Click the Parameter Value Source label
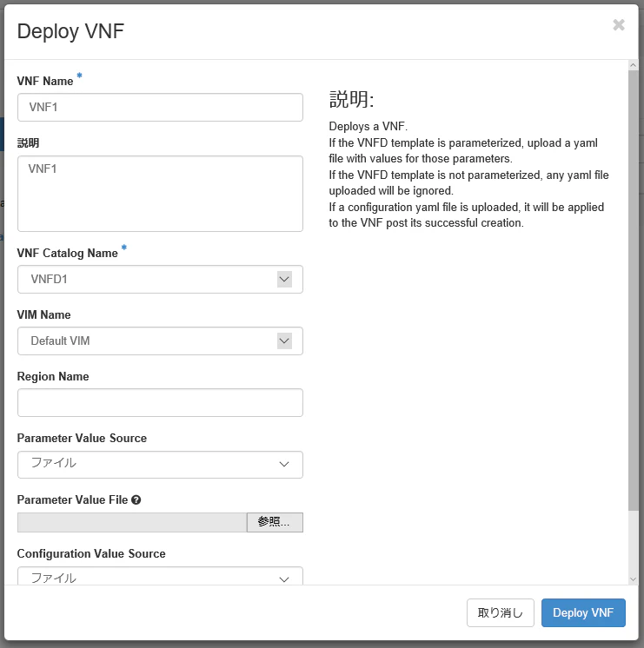 click(x=82, y=438)
